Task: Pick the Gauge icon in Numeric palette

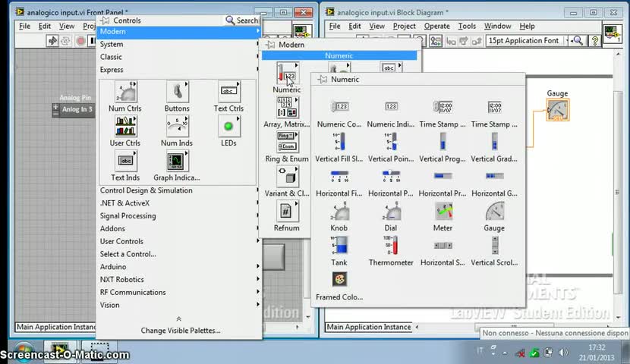Action: [x=494, y=212]
